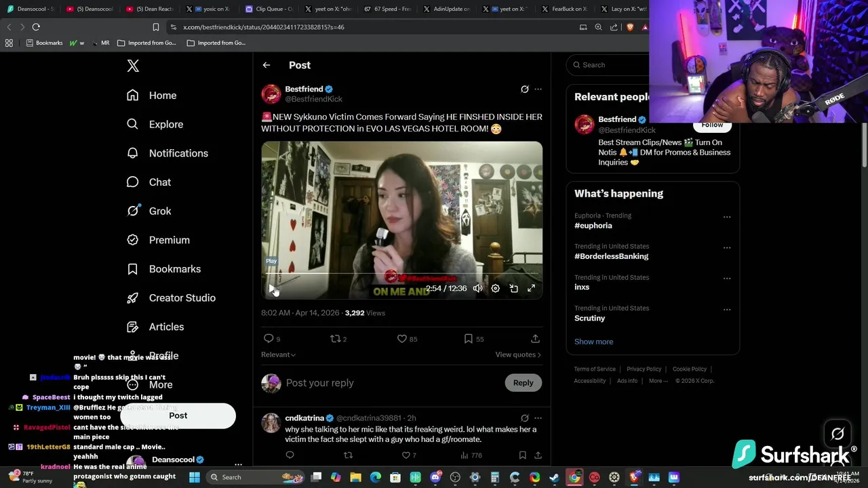This screenshot has height=488, width=868.
Task: Open more options on cndkatrina reply
Action: 538,418
